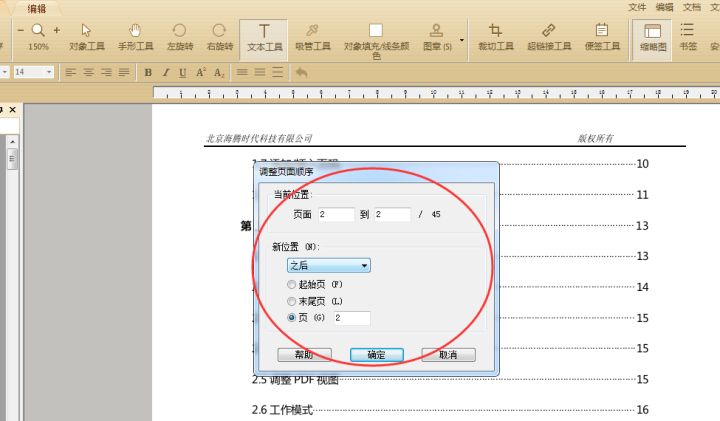Rotate page left (左旋转)
This screenshot has height=421, width=720.
click(180, 37)
